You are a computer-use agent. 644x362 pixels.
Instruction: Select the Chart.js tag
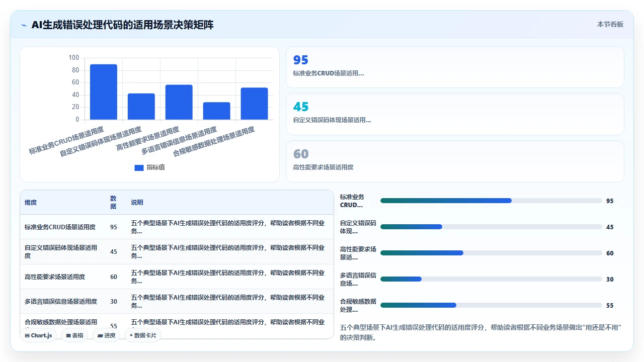click(x=38, y=335)
